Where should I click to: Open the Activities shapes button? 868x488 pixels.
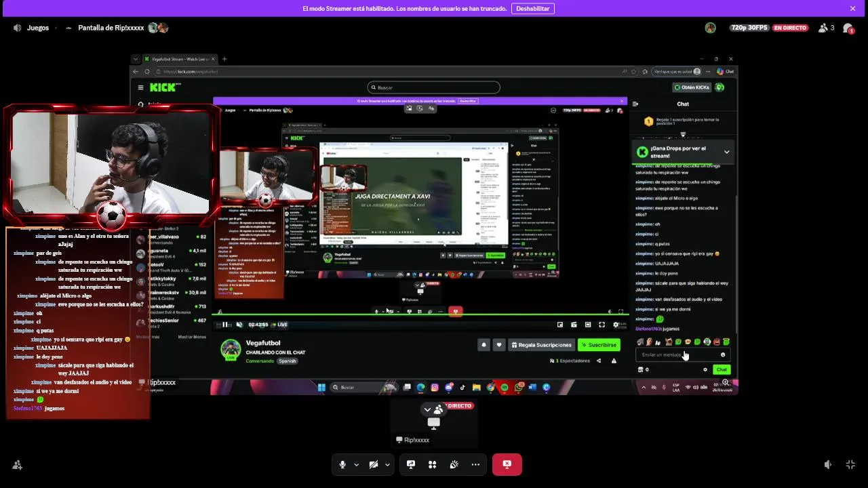433,464
